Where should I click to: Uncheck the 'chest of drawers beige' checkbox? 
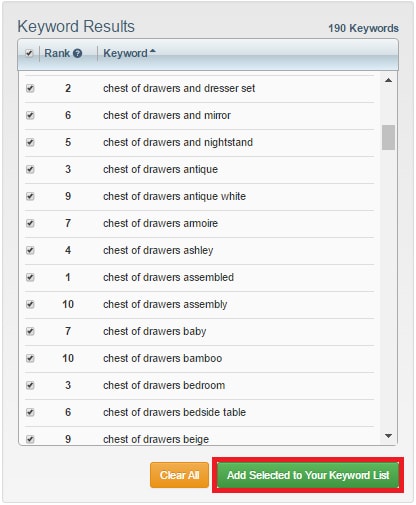30,439
